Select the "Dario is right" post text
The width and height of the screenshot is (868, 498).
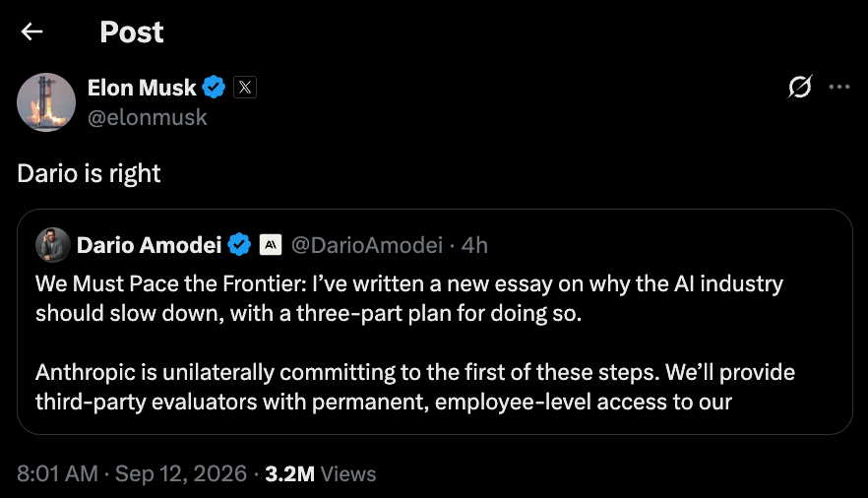[89, 174]
